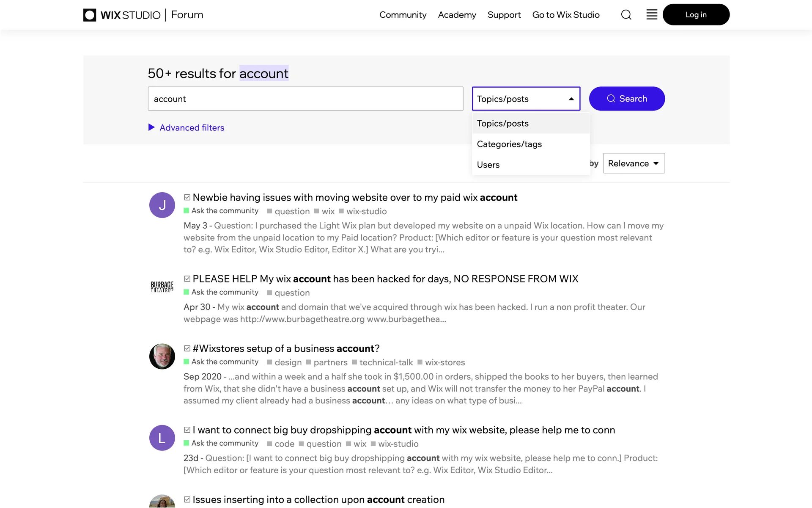Collapse the Topics/posts search type dropdown
This screenshot has width=812, height=508.
click(x=526, y=99)
